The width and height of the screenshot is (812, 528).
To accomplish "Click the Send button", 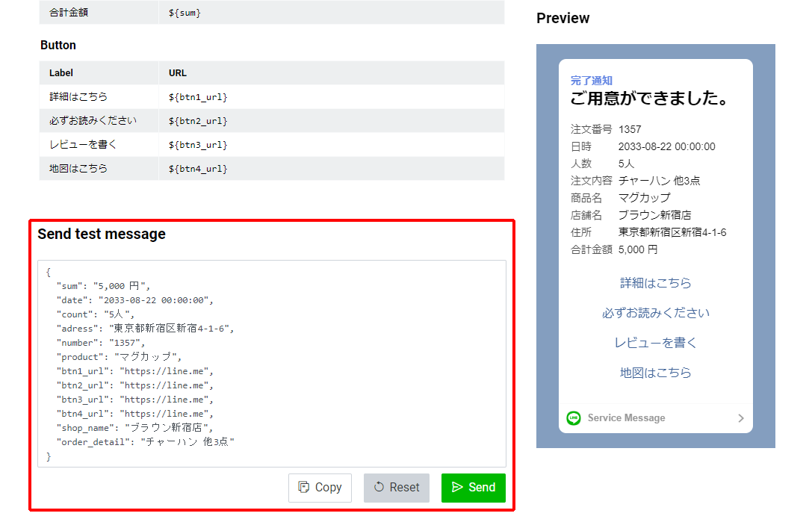I will click(x=473, y=488).
